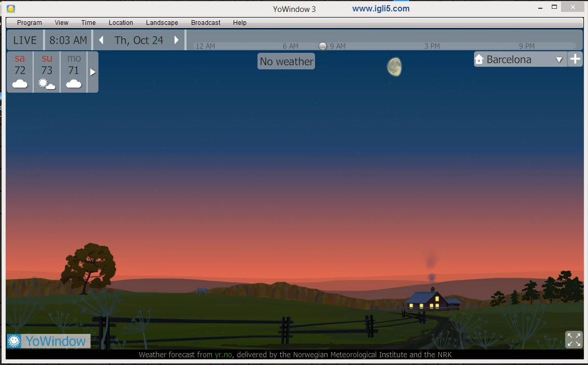The height and width of the screenshot is (365, 588).
Task: Click the fullscreen expand icon
Action: (x=573, y=340)
